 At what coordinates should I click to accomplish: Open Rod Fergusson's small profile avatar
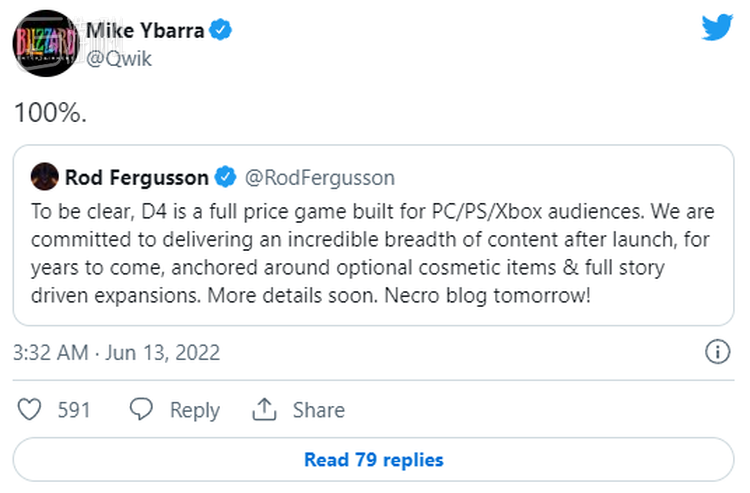(44, 178)
